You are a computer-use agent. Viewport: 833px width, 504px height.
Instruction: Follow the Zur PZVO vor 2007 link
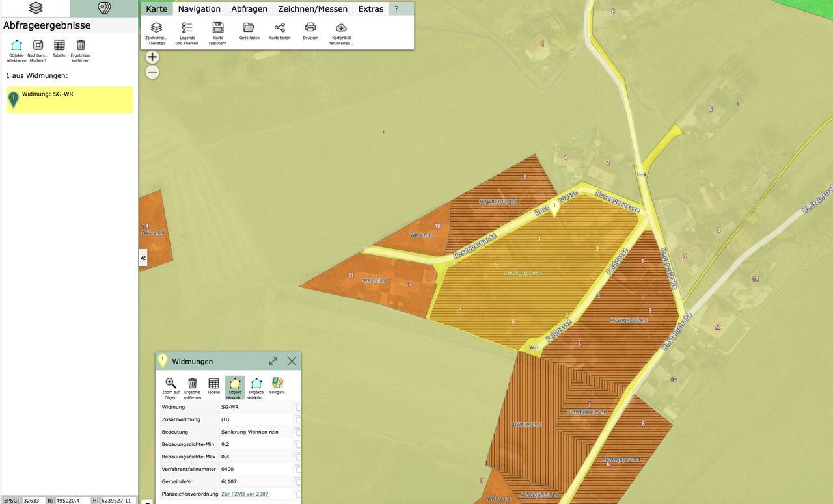[245, 494]
